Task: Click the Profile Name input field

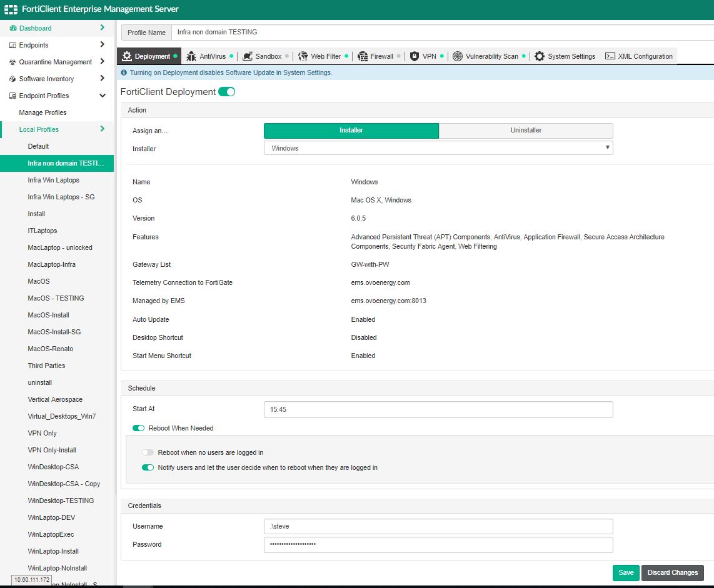Action: [x=441, y=32]
